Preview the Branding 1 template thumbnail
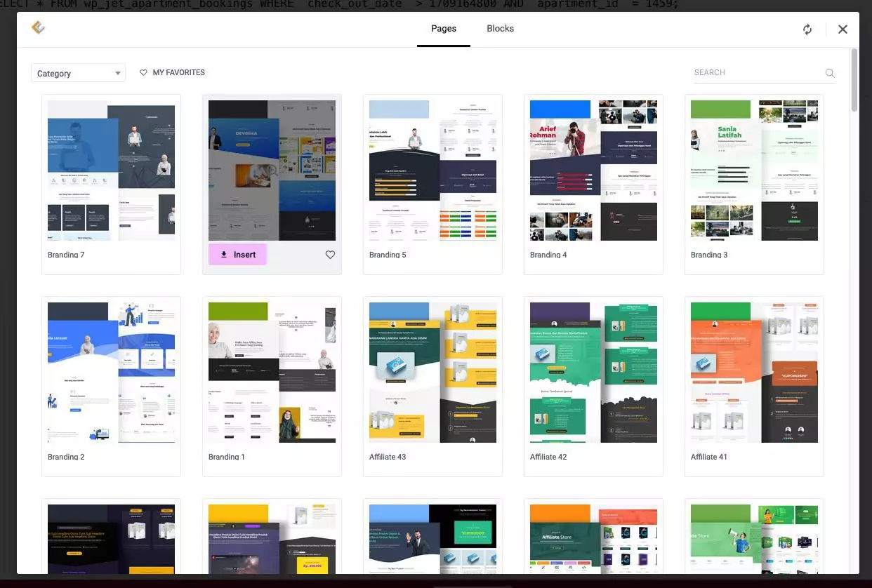 [272, 373]
